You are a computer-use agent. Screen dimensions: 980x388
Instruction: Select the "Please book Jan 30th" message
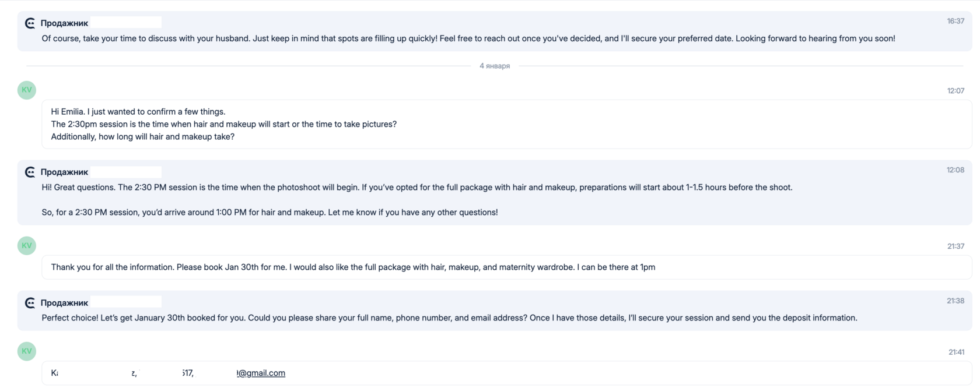pos(353,267)
